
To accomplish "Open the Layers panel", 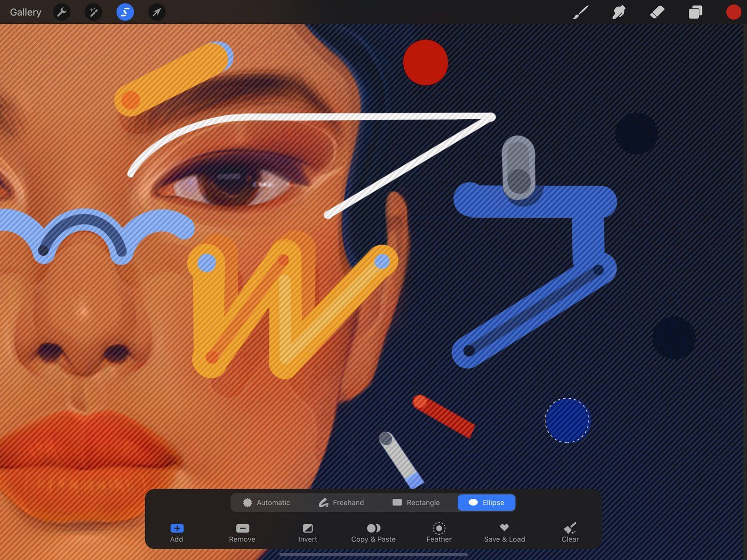I will pos(695,12).
